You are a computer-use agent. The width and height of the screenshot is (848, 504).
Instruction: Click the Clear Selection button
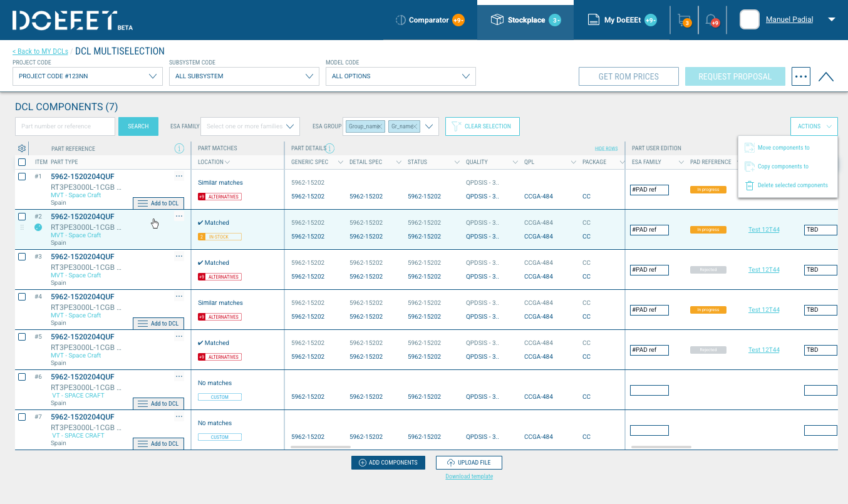point(482,126)
